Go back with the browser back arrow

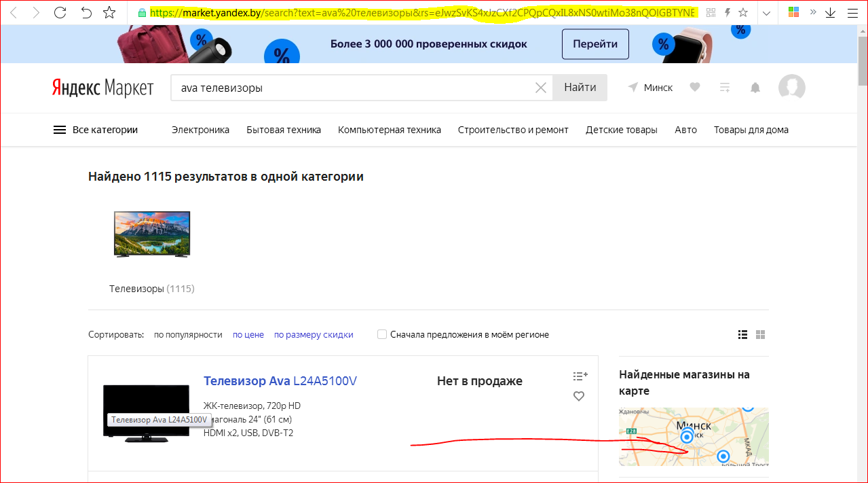14,12
